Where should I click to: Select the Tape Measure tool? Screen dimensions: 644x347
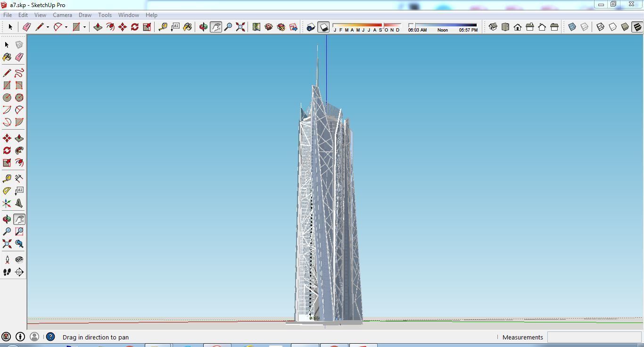(7, 178)
